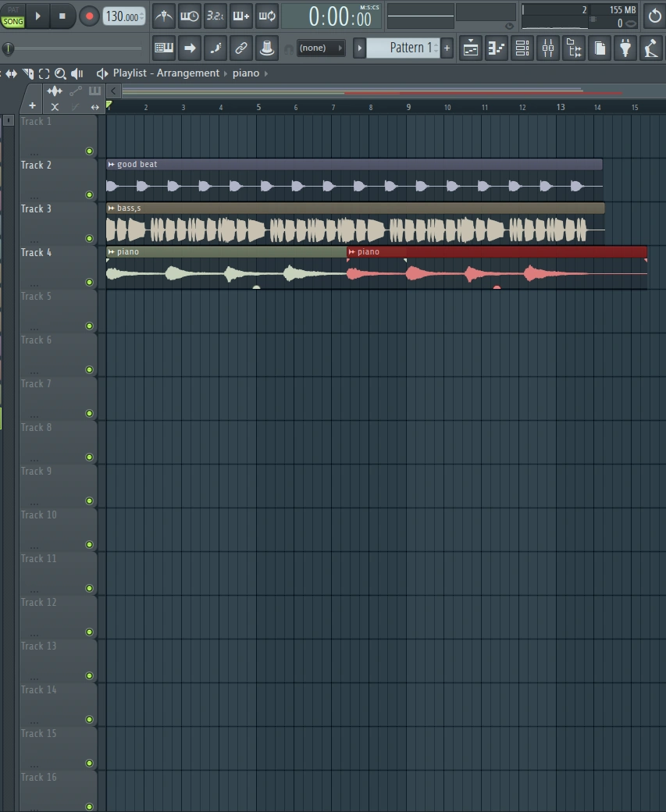This screenshot has height=812, width=666.
Task: Open the Mixer panel
Action: [548, 48]
